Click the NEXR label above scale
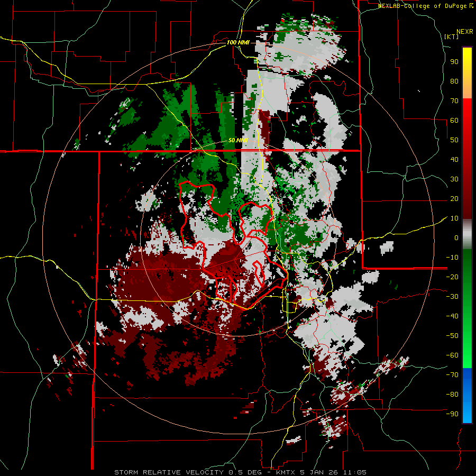This screenshot has width=476, height=476. 465,32
